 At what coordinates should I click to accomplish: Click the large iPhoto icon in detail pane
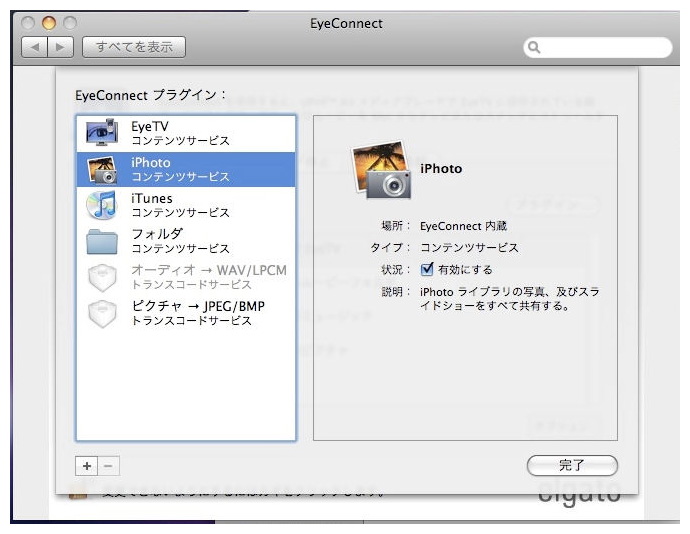click(382, 169)
